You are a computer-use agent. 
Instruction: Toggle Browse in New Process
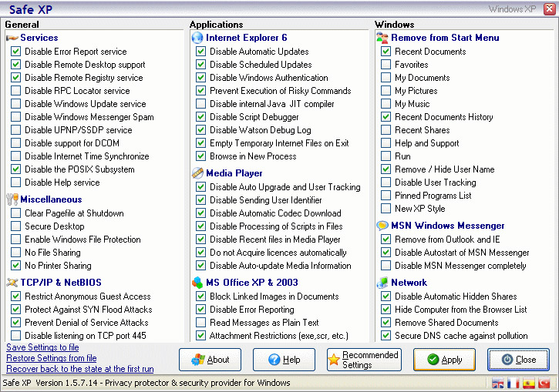[x=200, y=156]
